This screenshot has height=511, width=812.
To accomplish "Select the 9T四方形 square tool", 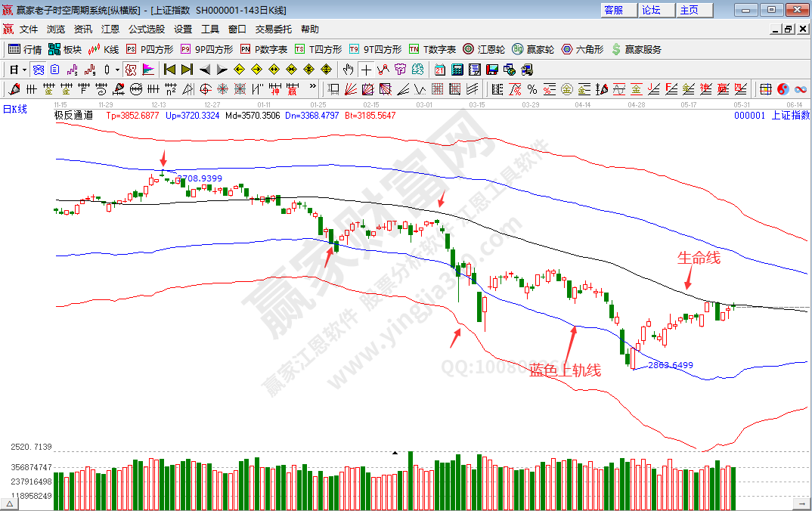I will (x=376, y=49).
